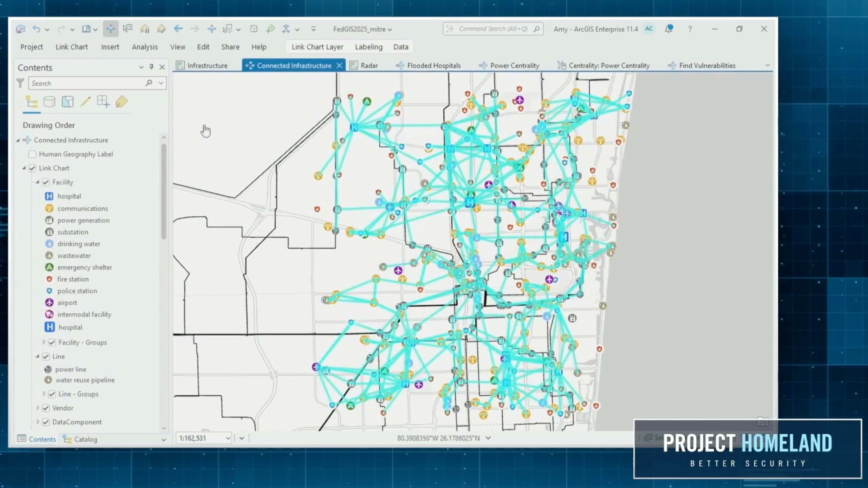Click the Command Search box

point(492,28)
